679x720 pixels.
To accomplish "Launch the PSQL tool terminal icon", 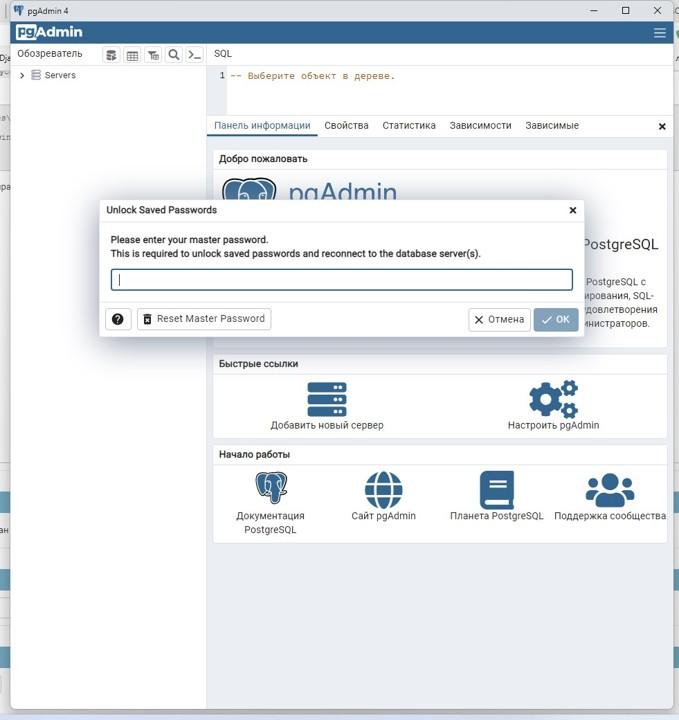I will 195,56.
